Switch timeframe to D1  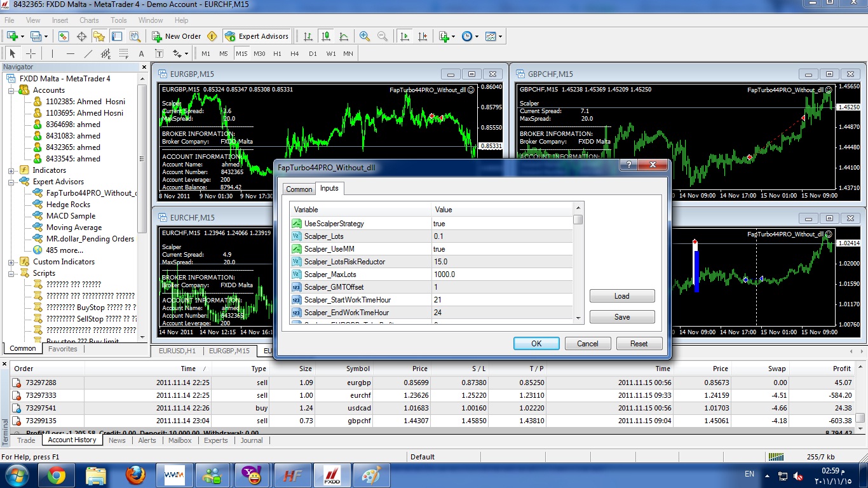coord(313,53)
